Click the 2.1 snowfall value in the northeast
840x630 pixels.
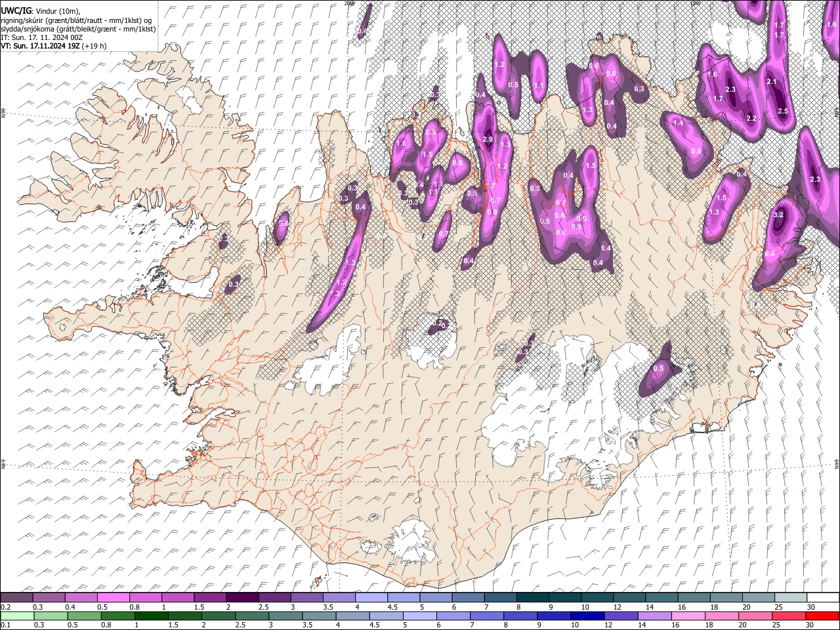click(x=772, y=82)
